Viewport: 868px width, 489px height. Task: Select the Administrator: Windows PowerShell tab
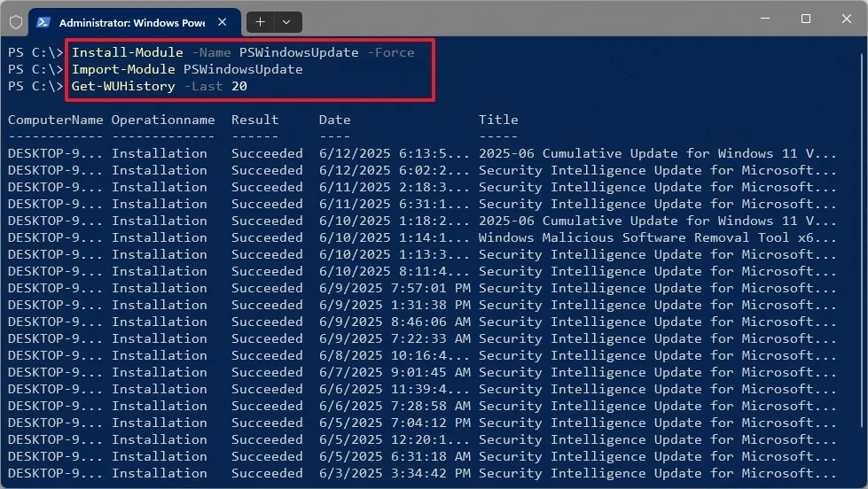pos(134,22)
